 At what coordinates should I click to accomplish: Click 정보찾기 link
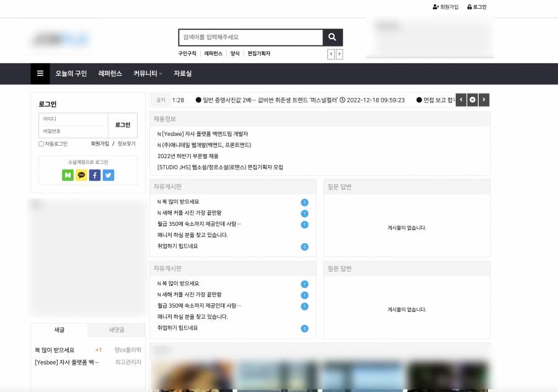[126, 143]
